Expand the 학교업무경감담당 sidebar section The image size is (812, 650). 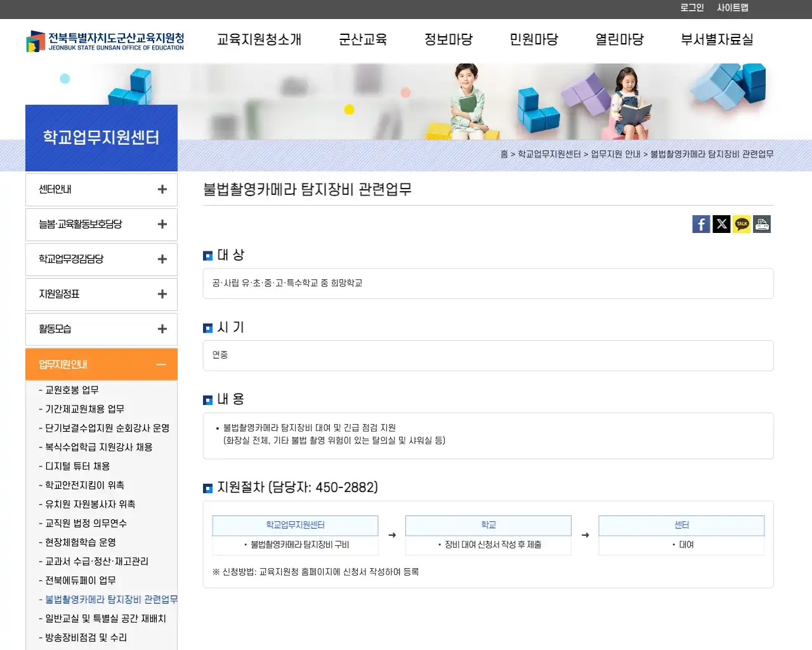pyautogui.click(x=101, y=260)
